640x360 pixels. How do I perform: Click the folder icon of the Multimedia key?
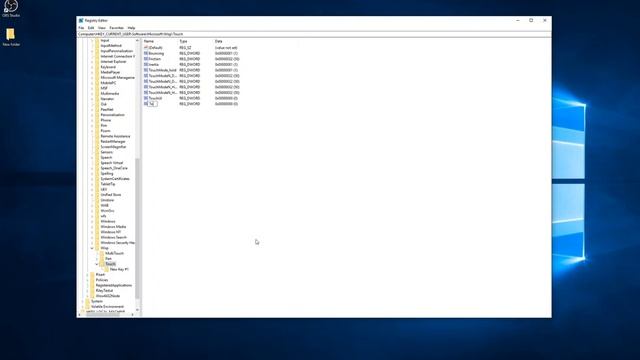[97, 93]
